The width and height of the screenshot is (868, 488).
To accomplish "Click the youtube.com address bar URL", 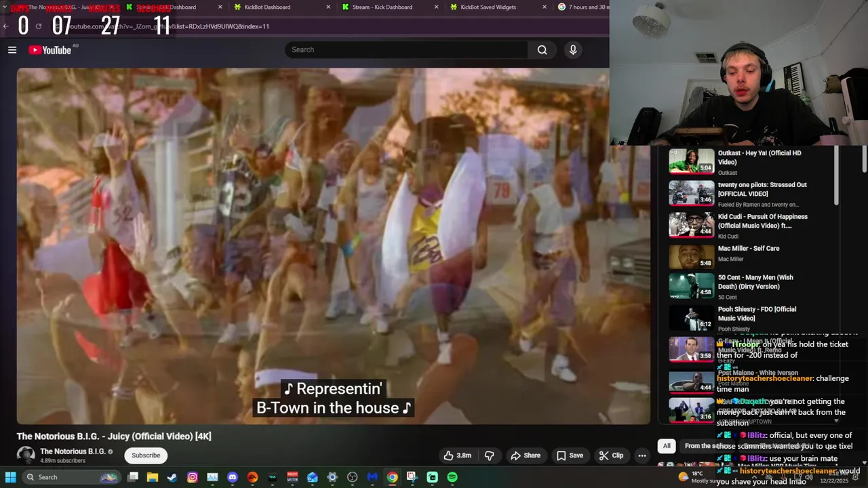I will pos(170,26).
